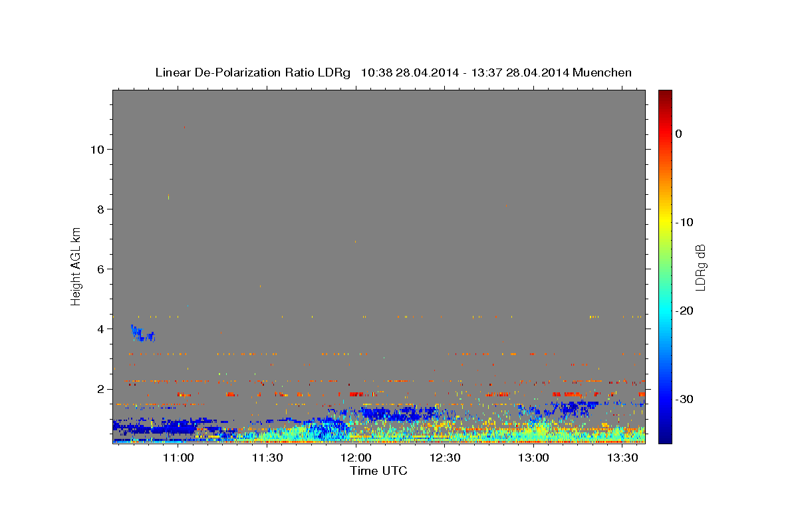Image resolution: width=798 pixels, height=532 pixels.
Task: Click the 'Time UTC' axis label
Action: tap(378, 471)
